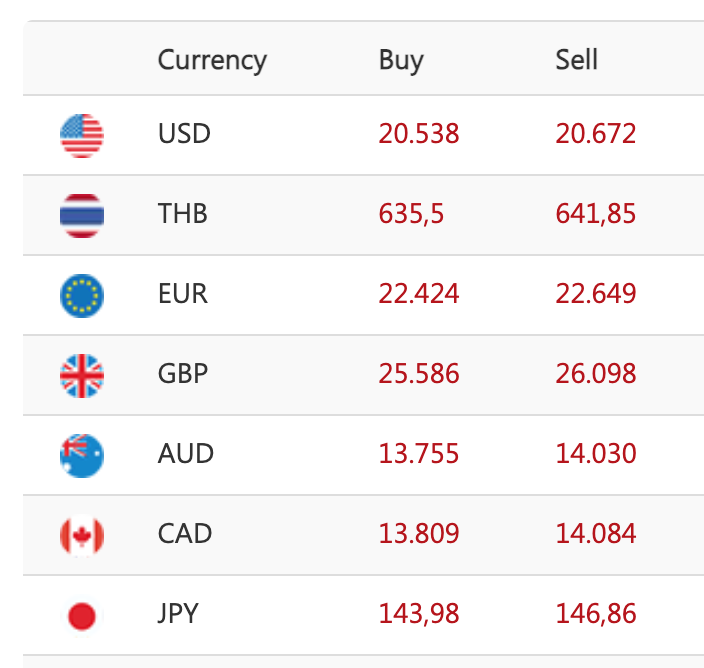This screenshot has width=704, height=668.
Task: Select the THB currency label
Action: (183, 214)
